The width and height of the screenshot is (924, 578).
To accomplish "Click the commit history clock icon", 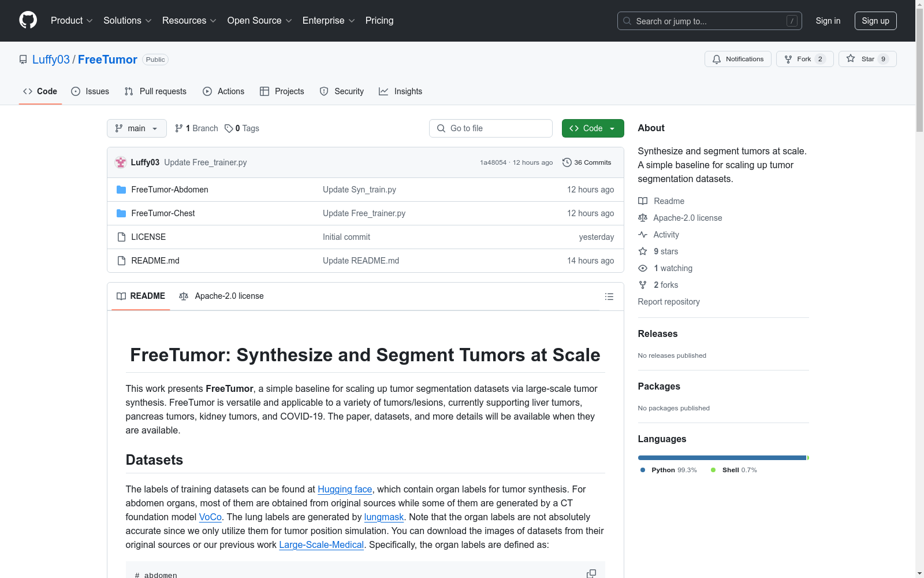I will click(567, 162).
